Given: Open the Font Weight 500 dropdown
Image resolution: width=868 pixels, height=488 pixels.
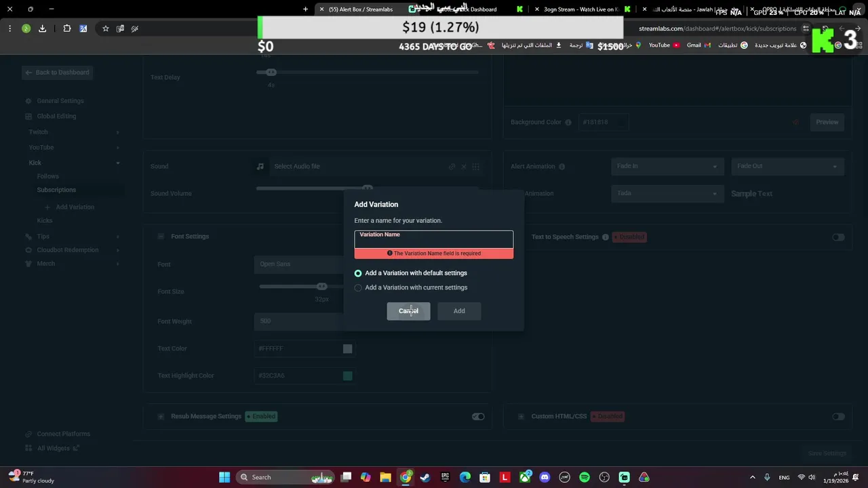Looking at the screenshot, I should (x=300, y=321).
